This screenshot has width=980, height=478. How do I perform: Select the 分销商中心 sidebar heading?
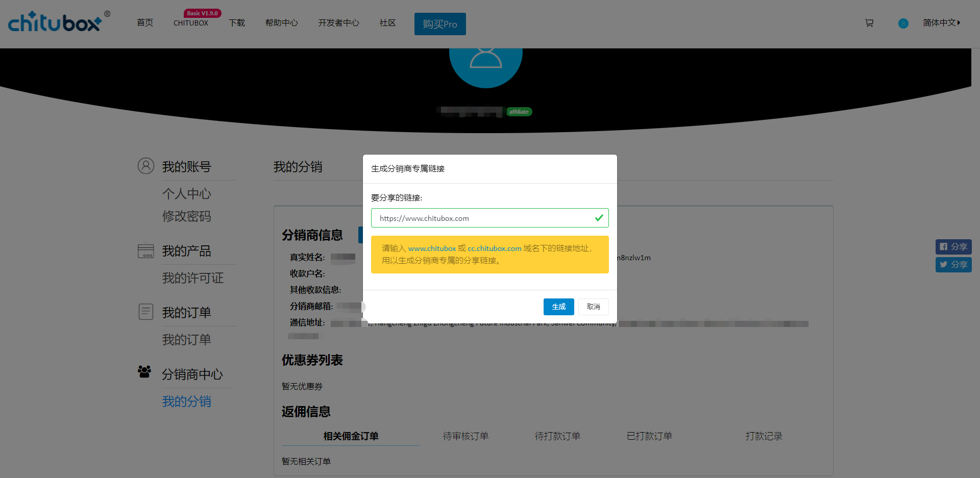tap(192, 374)
